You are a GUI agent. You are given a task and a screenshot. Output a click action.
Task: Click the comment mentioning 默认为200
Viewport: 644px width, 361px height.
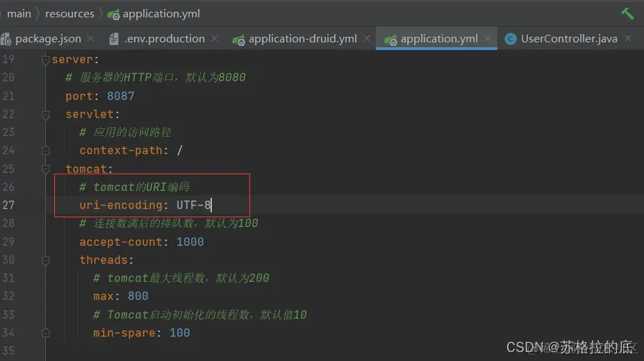[181, 278]
